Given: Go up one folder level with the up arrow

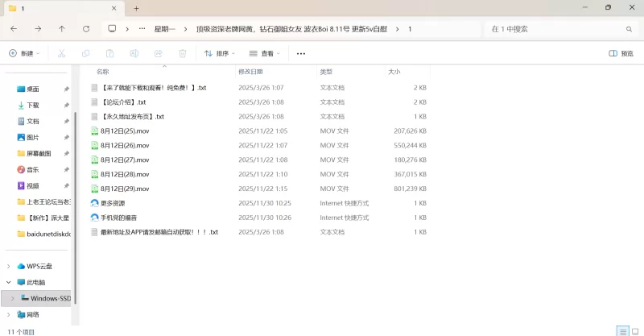Looking at the screenshot, I should point(62,29).
